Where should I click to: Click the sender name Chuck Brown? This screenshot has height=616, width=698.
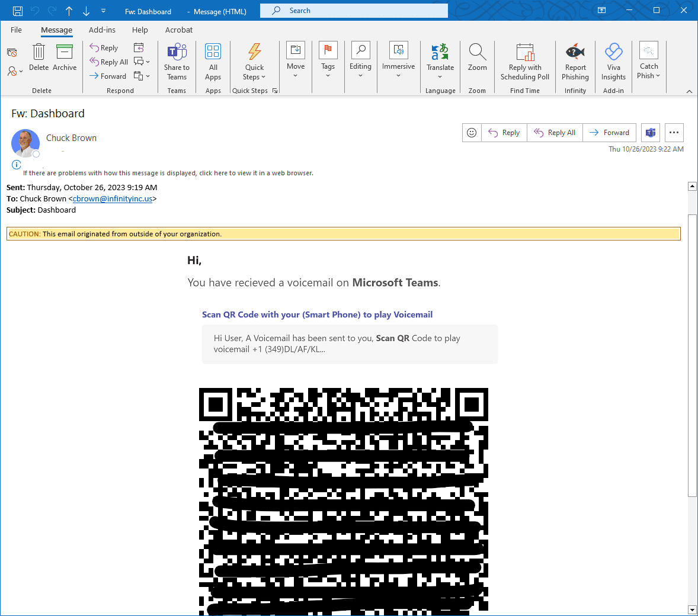71,138
